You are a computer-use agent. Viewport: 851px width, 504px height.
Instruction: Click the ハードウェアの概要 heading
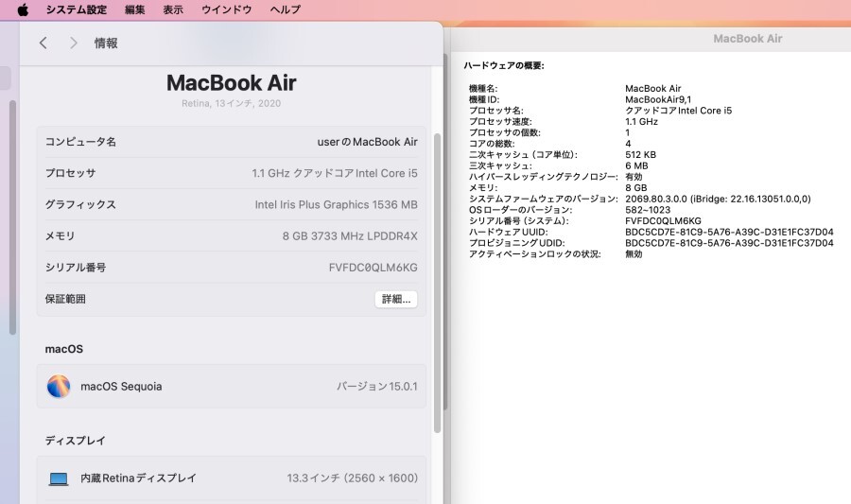pos(504,65)
